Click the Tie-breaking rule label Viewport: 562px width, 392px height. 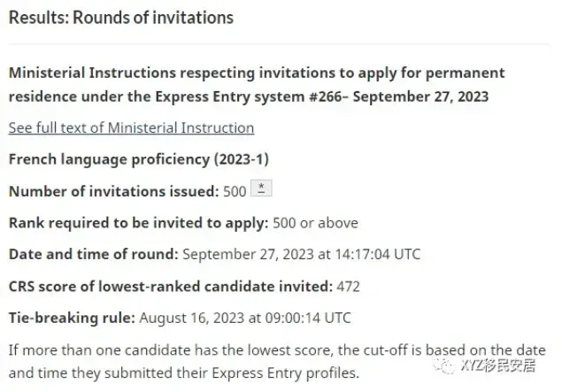(x=72, y=318)
